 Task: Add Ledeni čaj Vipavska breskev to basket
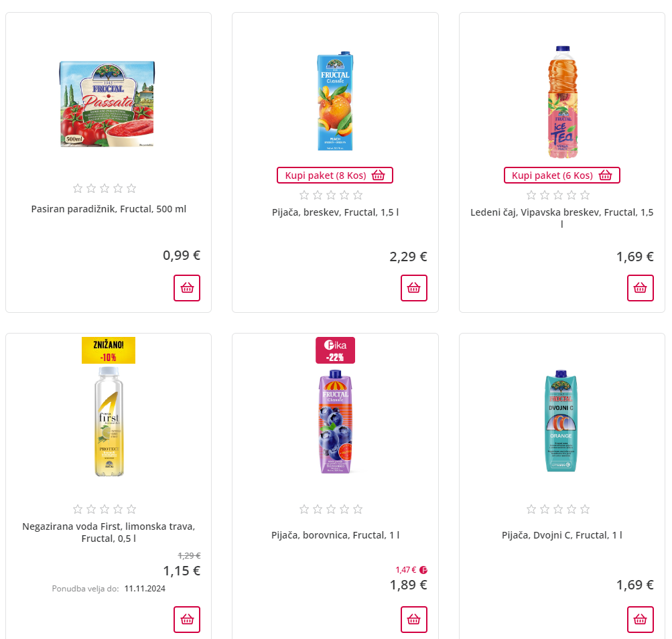pyautogui.click(x=641, y=288)
